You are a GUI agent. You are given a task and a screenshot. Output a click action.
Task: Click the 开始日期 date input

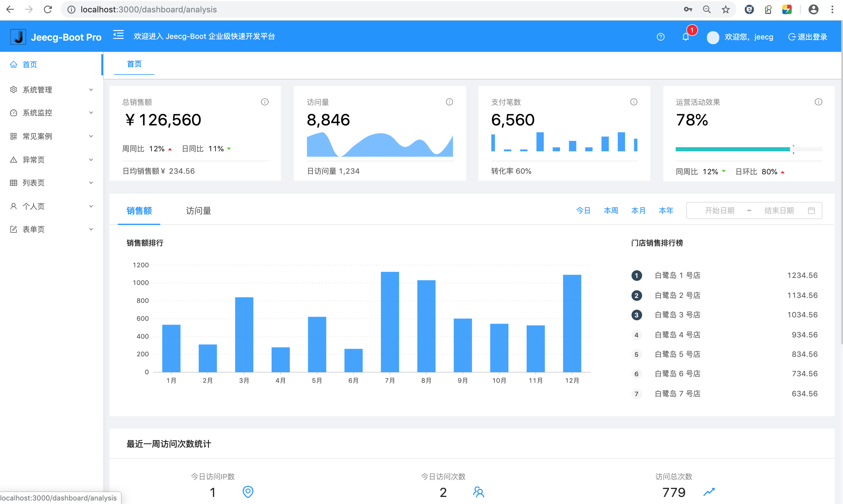(719, 210)
